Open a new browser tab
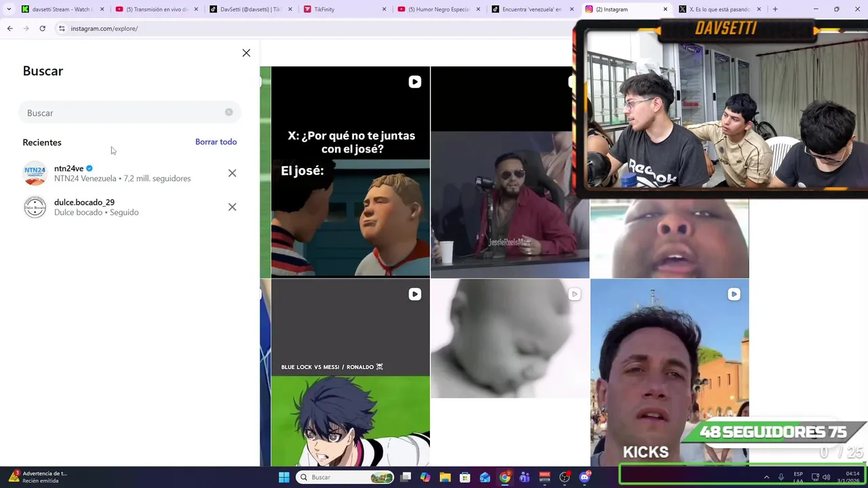Image resolution: width=868 pixels, height=488 pixels. (x=775, y=9)
